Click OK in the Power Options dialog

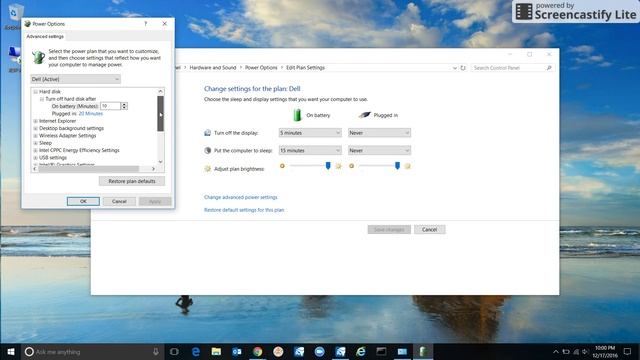coord(83,201)
